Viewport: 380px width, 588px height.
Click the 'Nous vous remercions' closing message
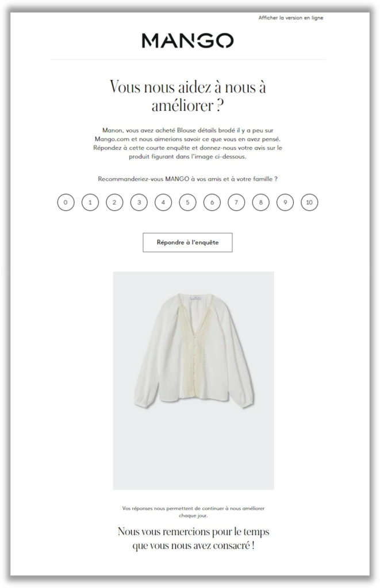tap(193, 538)
